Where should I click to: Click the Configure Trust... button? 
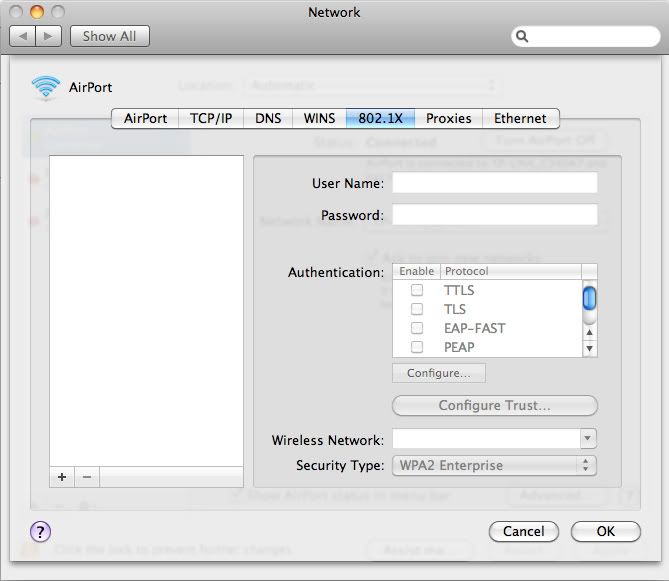494,405
